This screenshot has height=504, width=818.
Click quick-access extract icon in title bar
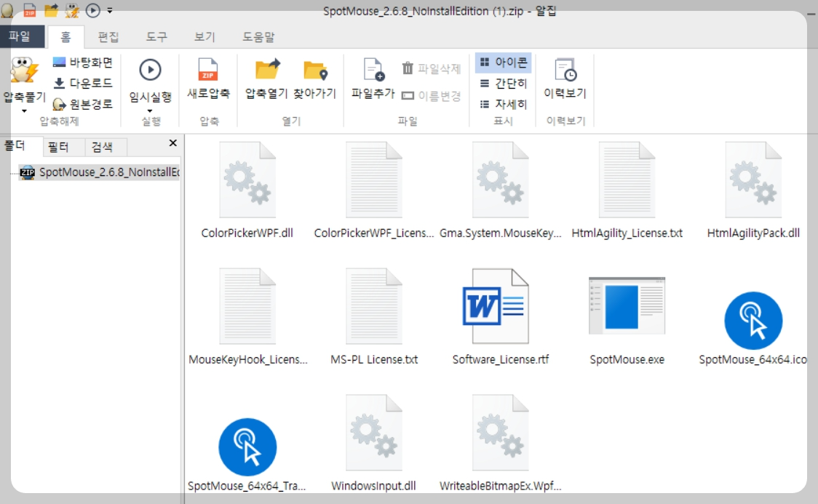click(x=71, y=10)
